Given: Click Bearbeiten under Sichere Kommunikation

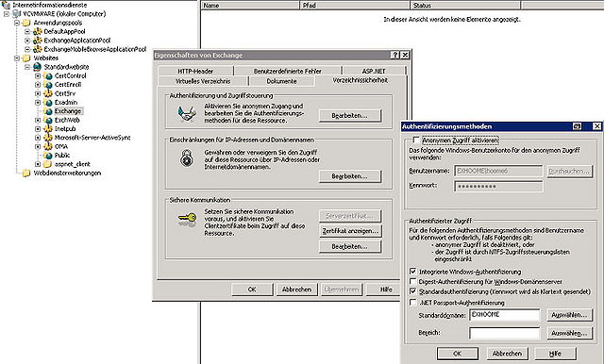Looking at the screenshot, I should [350, 246].
